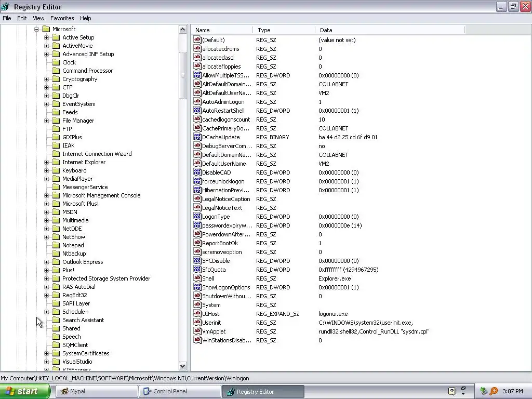
Task: Expand the Cryptography key
Action: pos(46,79)
